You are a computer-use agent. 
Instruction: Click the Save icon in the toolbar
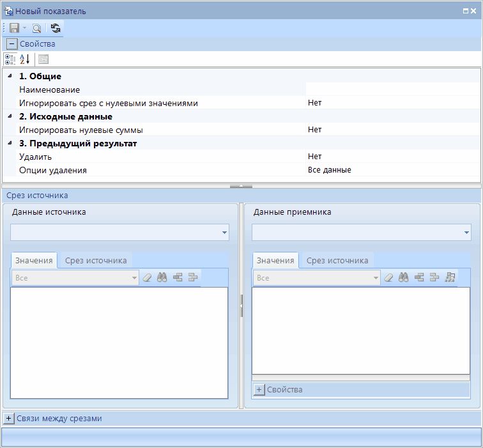14,28
